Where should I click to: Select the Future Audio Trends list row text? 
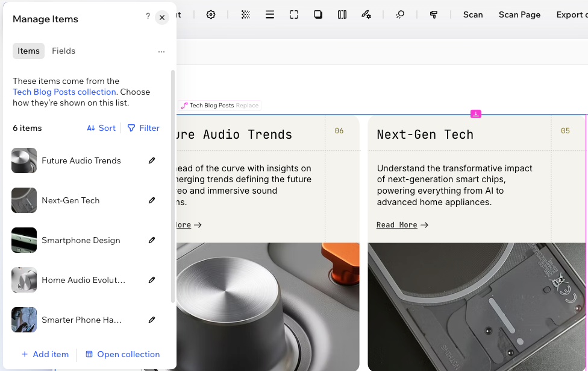[81, 160]
